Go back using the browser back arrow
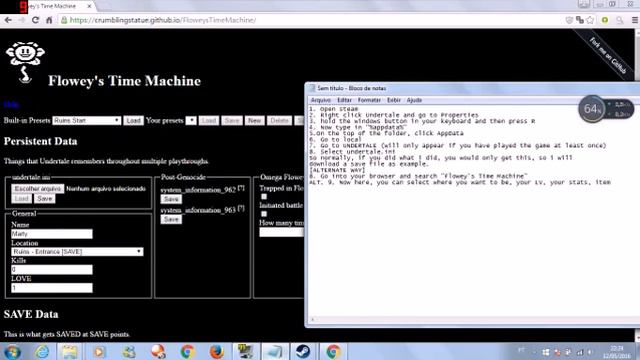The height and width of the screenshot is (360, 640). click(x=8, y=20)
